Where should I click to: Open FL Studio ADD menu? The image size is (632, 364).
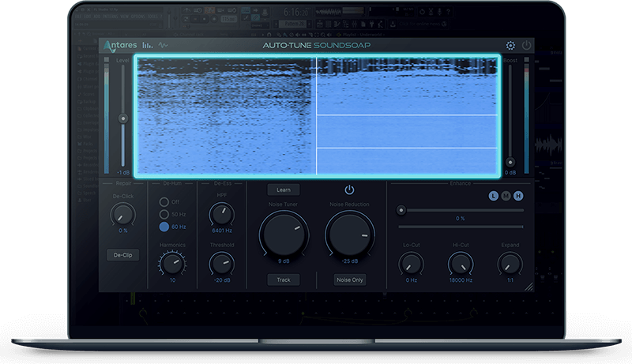[96, 17]
